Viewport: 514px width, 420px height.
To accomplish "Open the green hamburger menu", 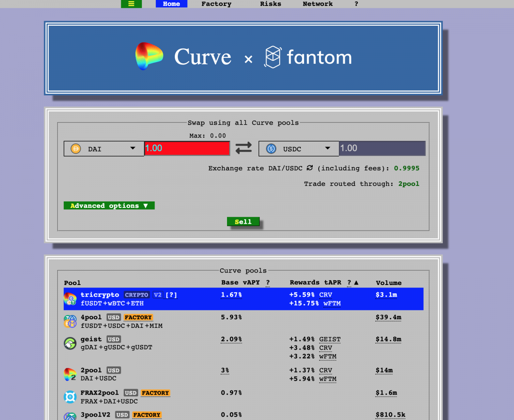I will click(x=131, y=4).
